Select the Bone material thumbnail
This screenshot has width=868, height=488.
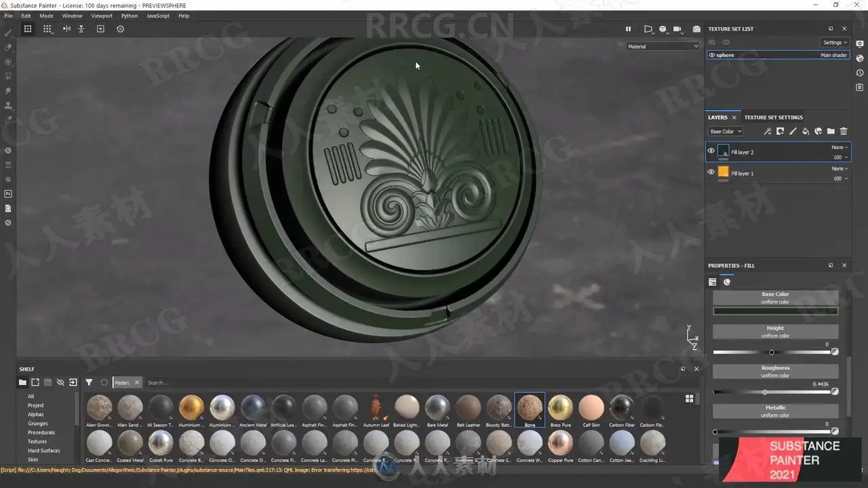(x=530, y=411)
